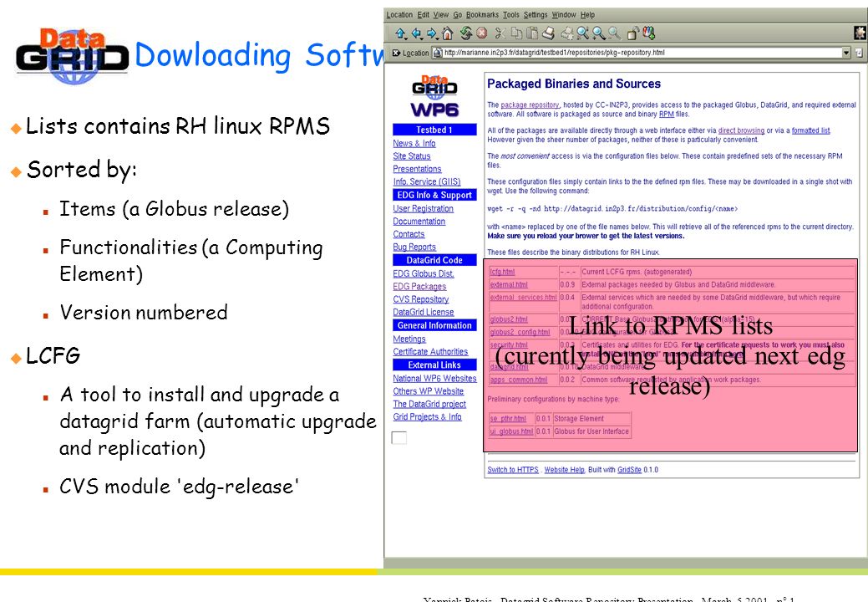The height and width of the screenshot is (602, 868).
Task: Click the Print printer icon
Action: point(549,33)
